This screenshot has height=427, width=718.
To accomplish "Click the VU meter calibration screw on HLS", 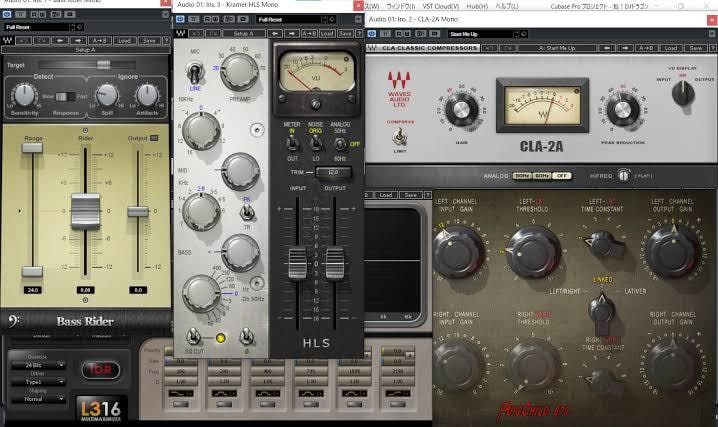I will pos(315,104).
